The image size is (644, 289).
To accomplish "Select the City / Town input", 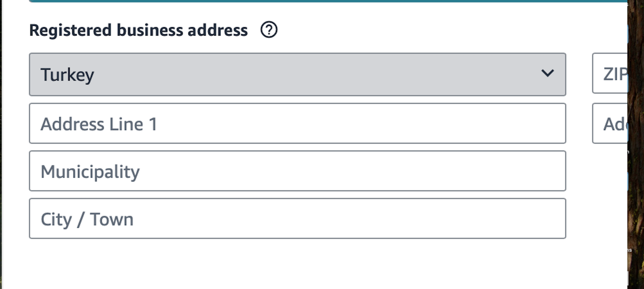I will (x=297, y=218).
